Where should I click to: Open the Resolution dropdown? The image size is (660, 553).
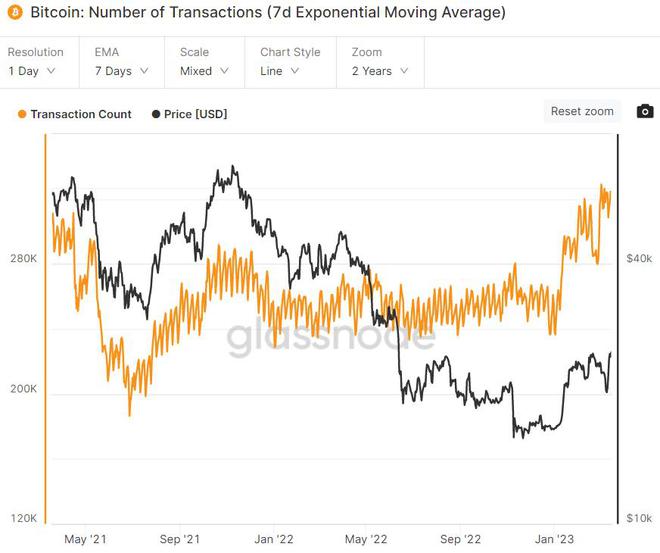(x=33, y=71)
